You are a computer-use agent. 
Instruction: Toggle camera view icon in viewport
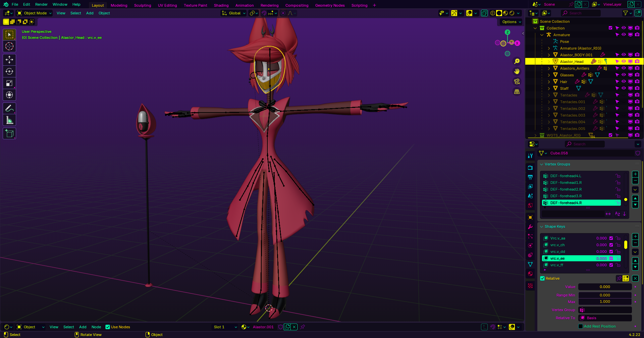517,81
